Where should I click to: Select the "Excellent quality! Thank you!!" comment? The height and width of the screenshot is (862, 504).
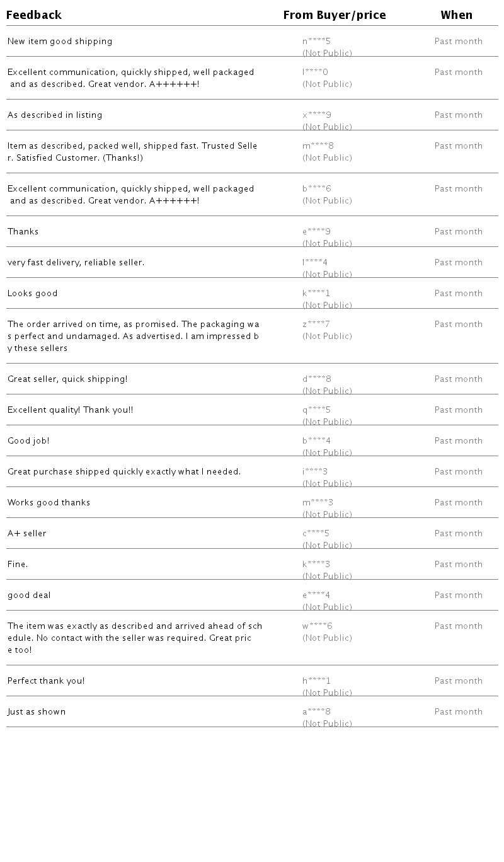coord(70,410)
